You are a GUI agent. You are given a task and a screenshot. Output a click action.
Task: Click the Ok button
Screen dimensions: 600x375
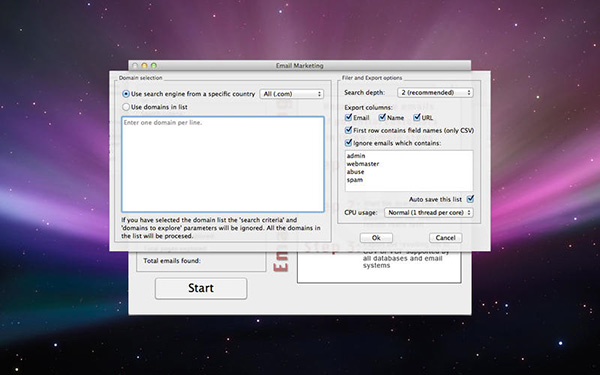(x=376, y=238)
